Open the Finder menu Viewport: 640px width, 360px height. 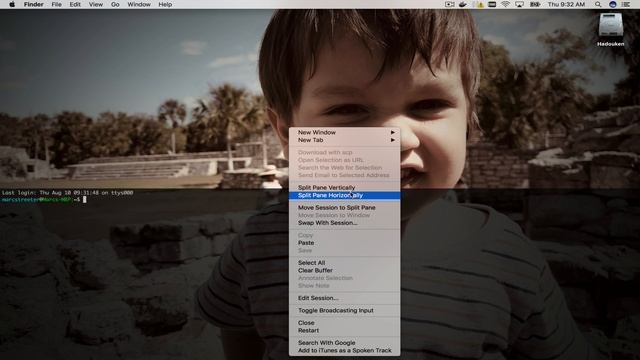(33, 4)
